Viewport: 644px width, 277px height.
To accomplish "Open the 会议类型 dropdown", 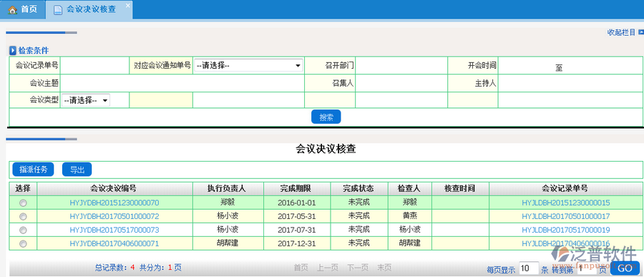I will [x=86, y=100].
